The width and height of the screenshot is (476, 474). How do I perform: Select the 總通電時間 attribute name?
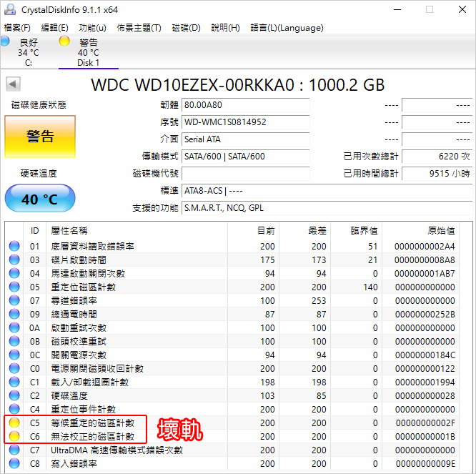pyautogui.click(x=74, y=315)
